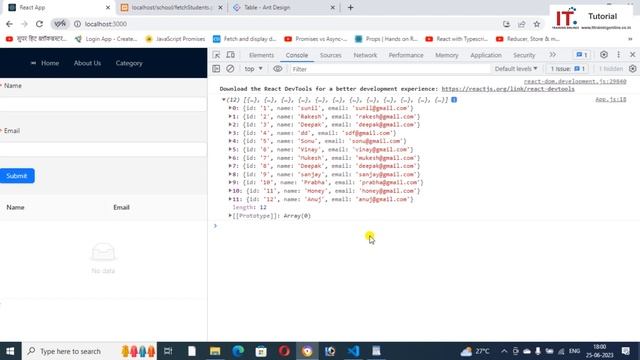The width and height of the screenshot is (640, 360).
Task: Click the blue Submit button
Action: 17,176
